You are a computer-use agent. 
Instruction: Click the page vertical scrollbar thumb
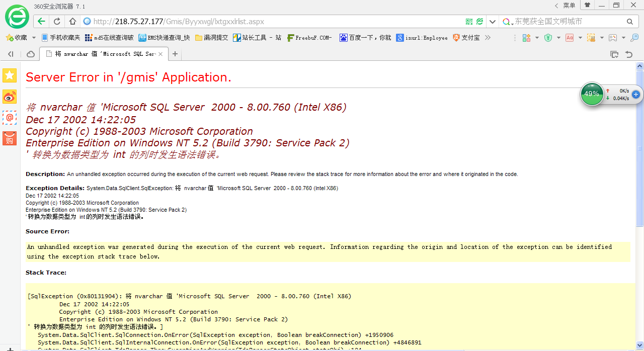tap(639, 148)
